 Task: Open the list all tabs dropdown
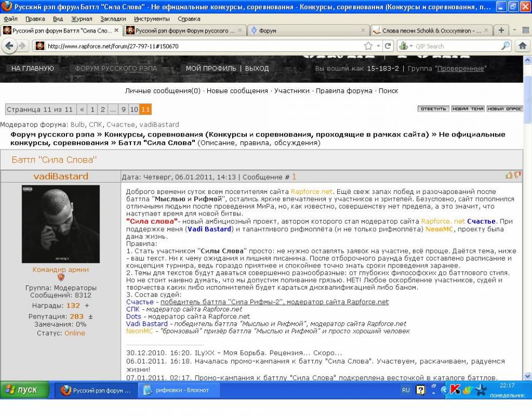point(514,30)
